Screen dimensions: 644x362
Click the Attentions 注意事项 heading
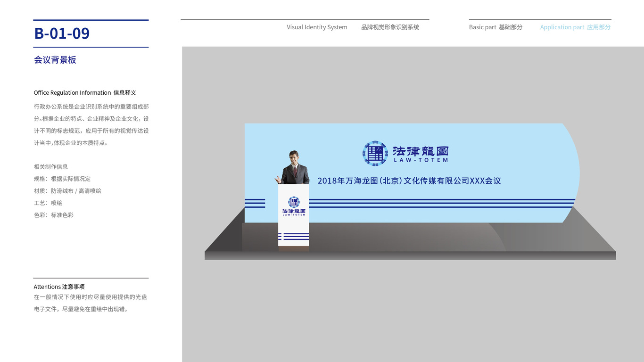(x=59, y=287)
